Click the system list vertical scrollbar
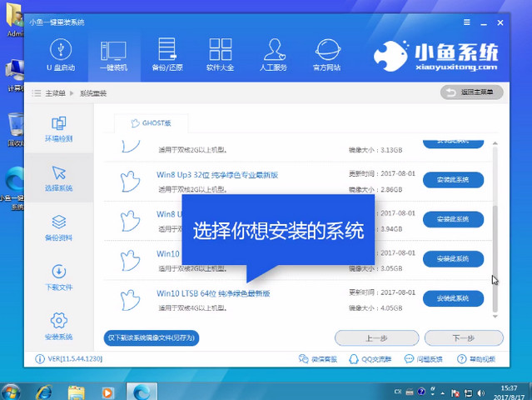This screenshot has height=400, width=532. click(x=496, y=242)
